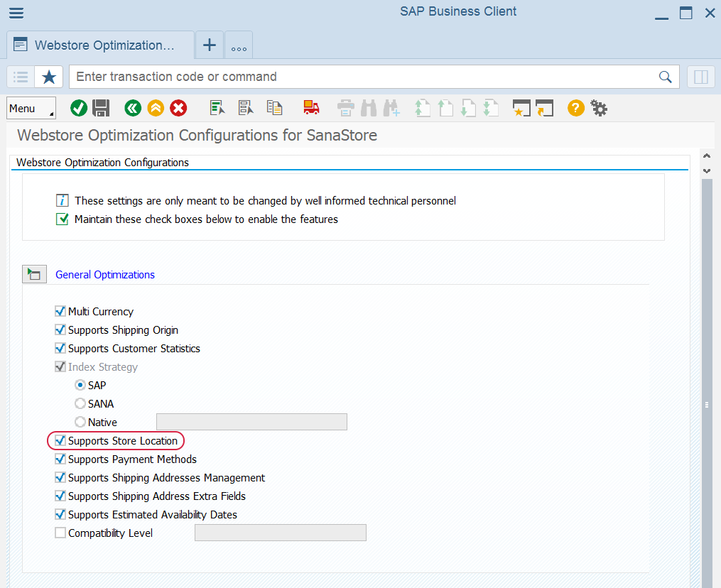
Task: Open the Menu dropdown in the toolbar
Action: pyautogui.click(x=31, y=109)
